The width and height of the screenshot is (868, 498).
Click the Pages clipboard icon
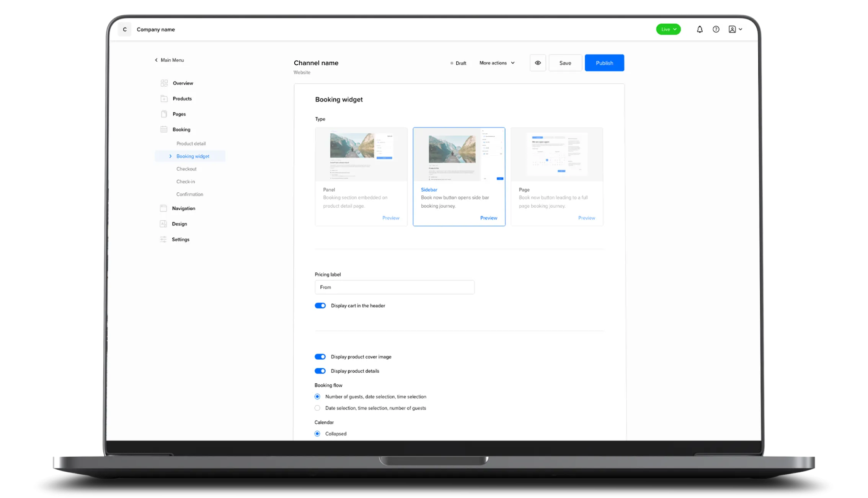[164, 114]
